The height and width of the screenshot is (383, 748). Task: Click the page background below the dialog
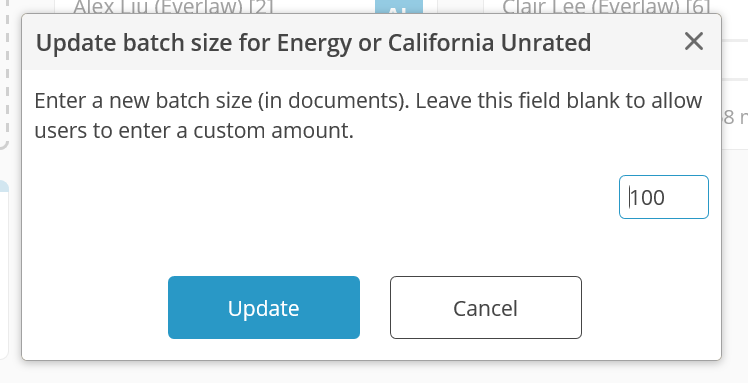pos(372,372)
